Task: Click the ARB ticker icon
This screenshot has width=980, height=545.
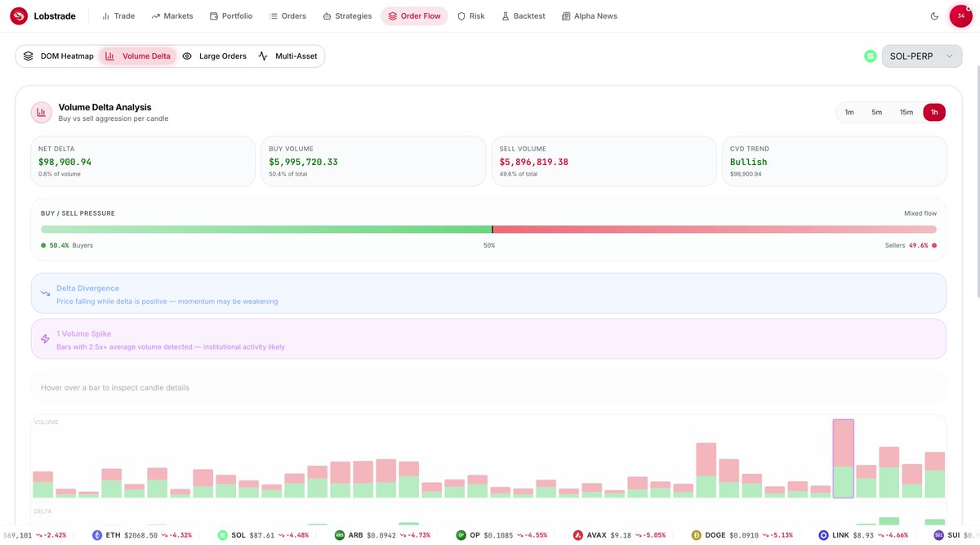Action: pos(339,535)
